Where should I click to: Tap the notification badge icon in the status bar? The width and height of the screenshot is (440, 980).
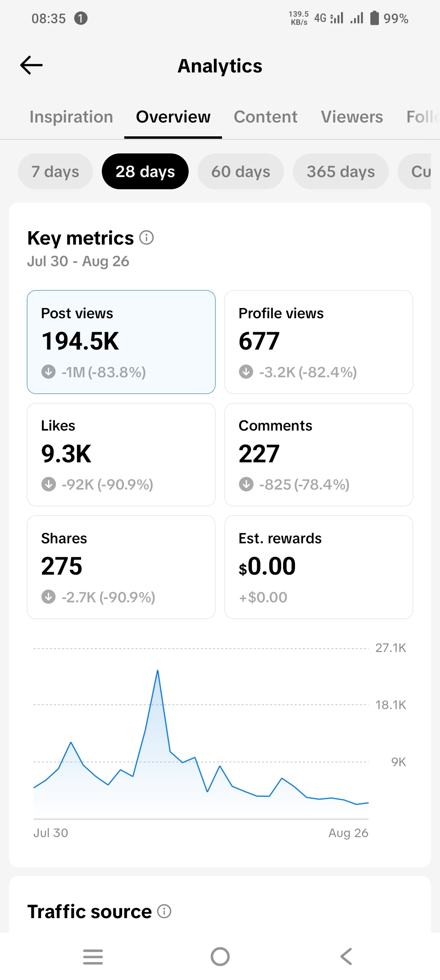[x=81, y=18]
